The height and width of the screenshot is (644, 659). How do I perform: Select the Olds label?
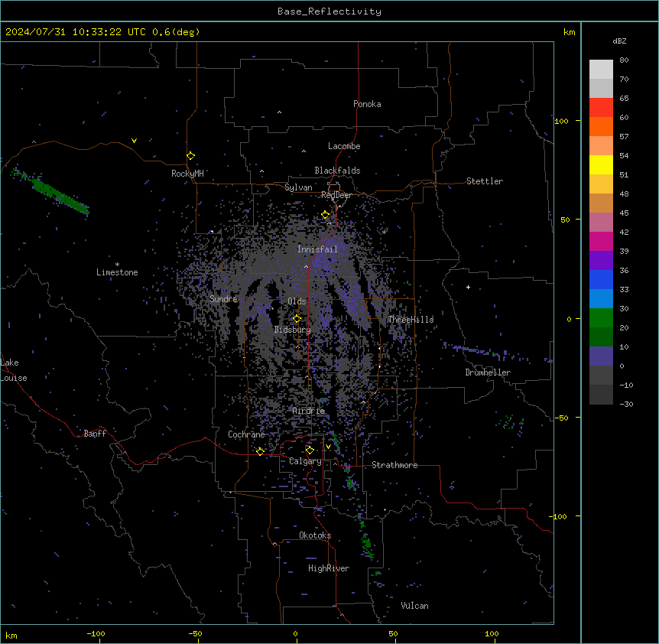coord(297,301)
